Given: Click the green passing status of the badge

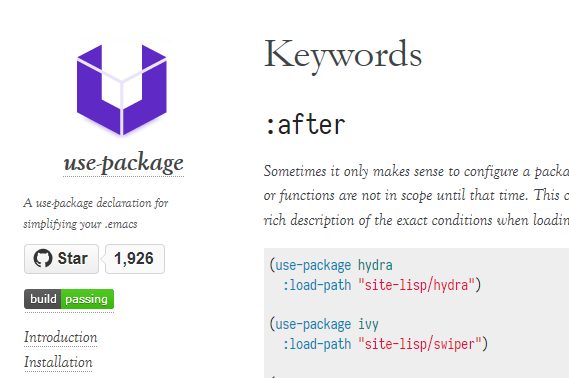Looking at the screenshot, I should (x=87, y=299).
